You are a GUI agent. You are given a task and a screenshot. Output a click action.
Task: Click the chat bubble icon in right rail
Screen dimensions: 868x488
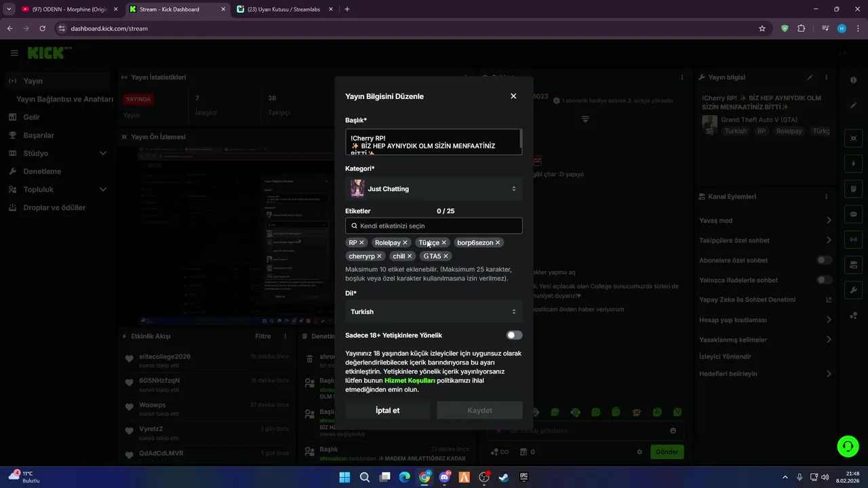pyautogui.click(x=854, y=213)
